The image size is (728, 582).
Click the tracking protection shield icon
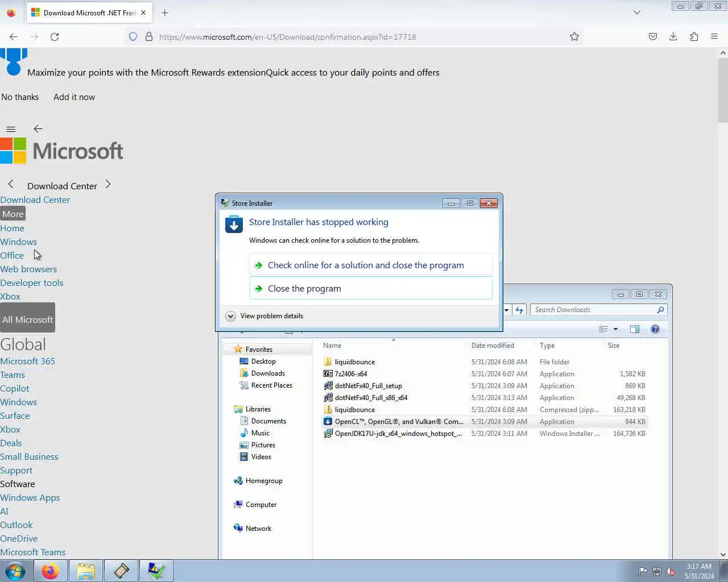click(133, 36)
